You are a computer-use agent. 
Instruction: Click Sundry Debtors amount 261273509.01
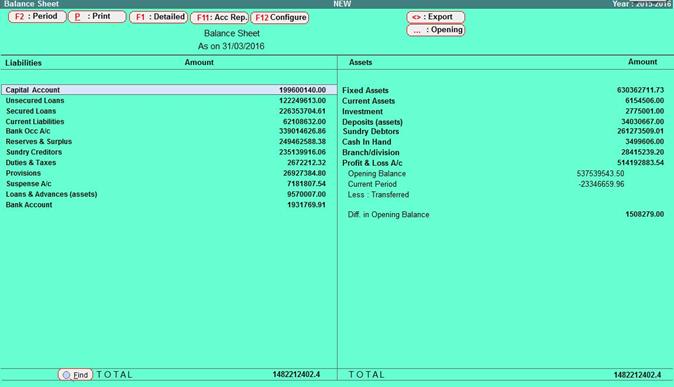tap(640, 132)
